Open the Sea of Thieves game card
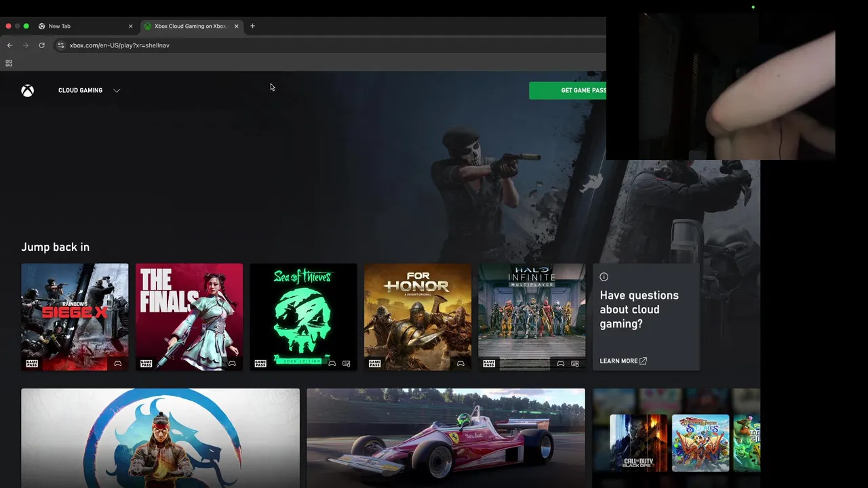 [x=303, y=317]
